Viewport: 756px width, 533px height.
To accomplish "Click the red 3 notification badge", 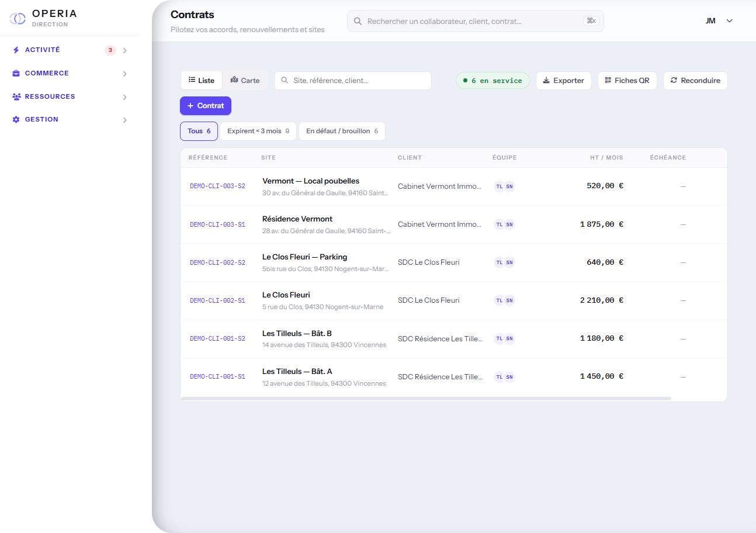I will click(110, 50).
